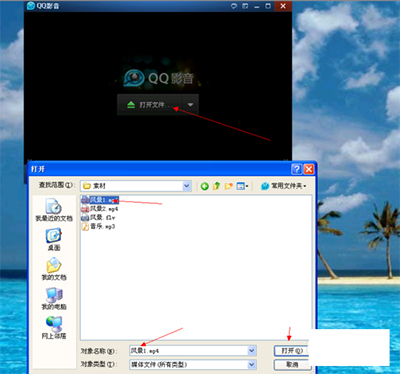Click the green back arrow in dialog toolbar
Image resolution: width=400 pixels, height=374 pixels.
coord(205,186)
